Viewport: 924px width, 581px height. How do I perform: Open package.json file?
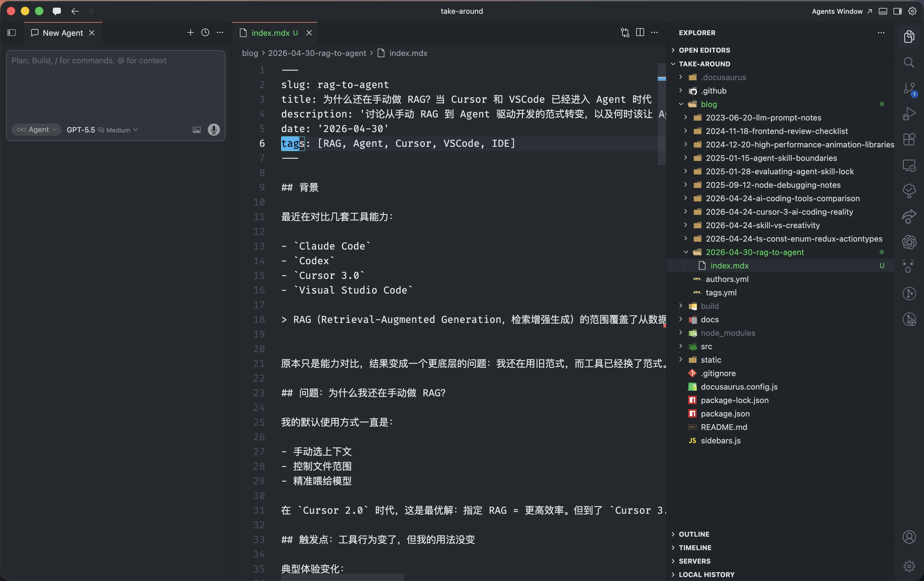[x=781, y=413]
